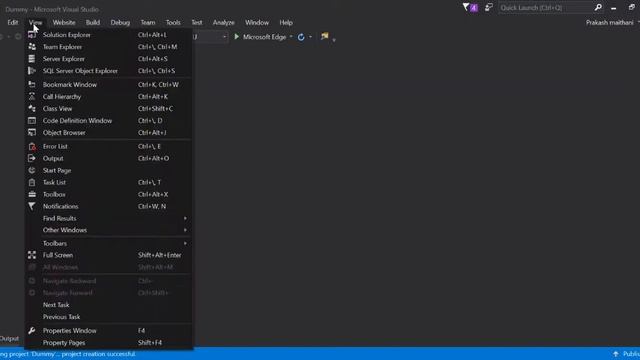Click the Full Screen icon
The image size is (640, 360).
coord(32,255)
